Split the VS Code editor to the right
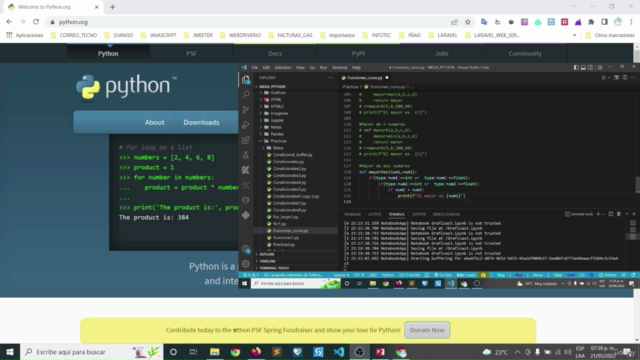640x360 pixels. [x=624, y=78]
